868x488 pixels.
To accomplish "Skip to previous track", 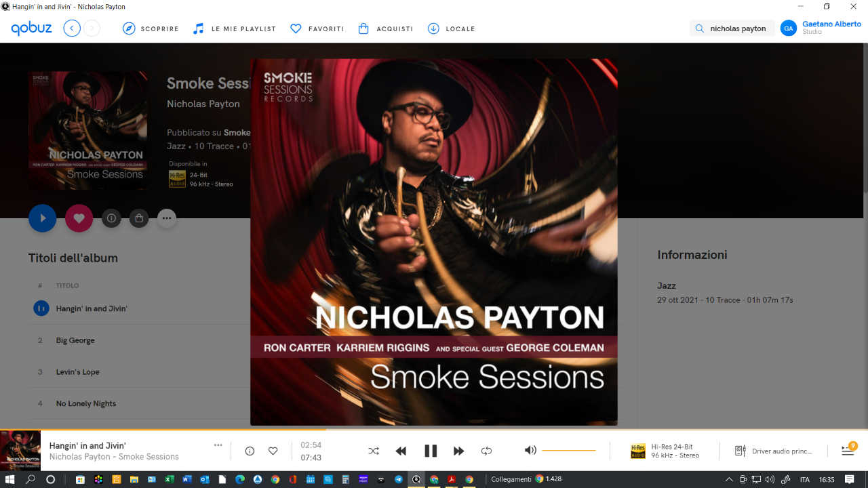I will click(x=401, y=451).
